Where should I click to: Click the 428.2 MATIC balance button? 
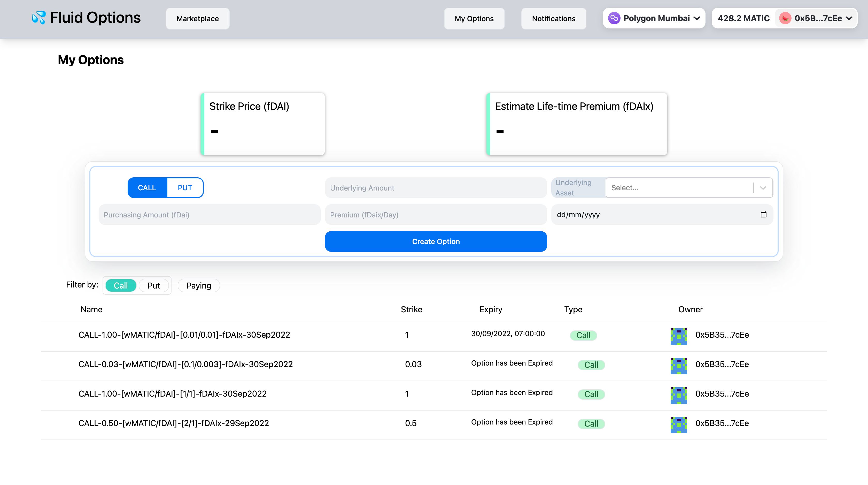(744, 18)
